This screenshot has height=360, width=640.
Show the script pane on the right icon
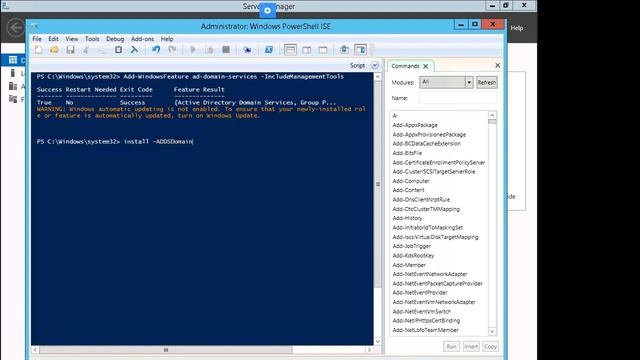(x=307, y=50)
